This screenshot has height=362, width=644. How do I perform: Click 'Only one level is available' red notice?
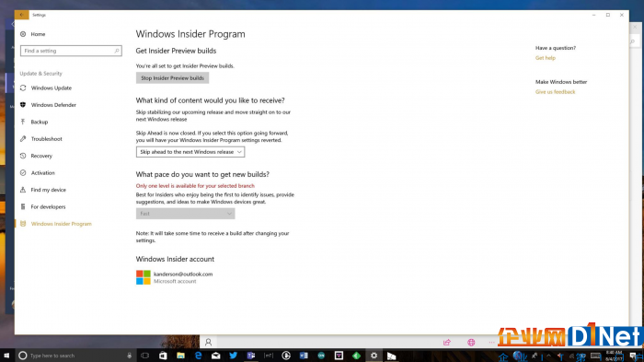point(195,186)
